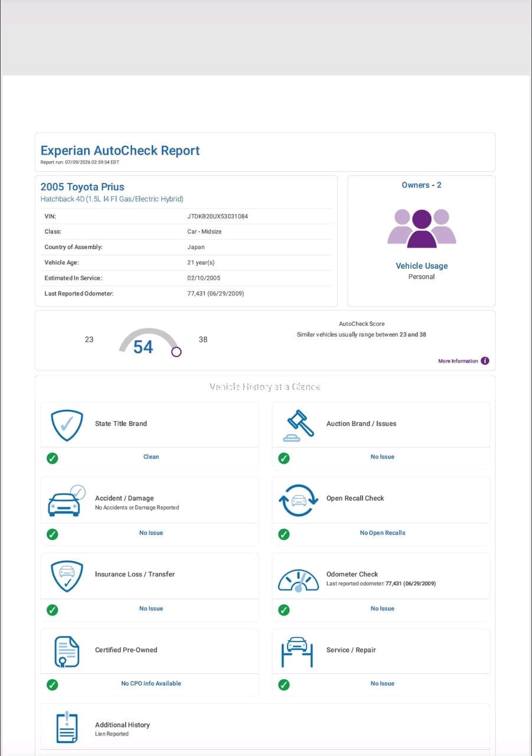Click the State Title Brand shield icon
This screenshot has height=756, width=532.
(67, 425)
